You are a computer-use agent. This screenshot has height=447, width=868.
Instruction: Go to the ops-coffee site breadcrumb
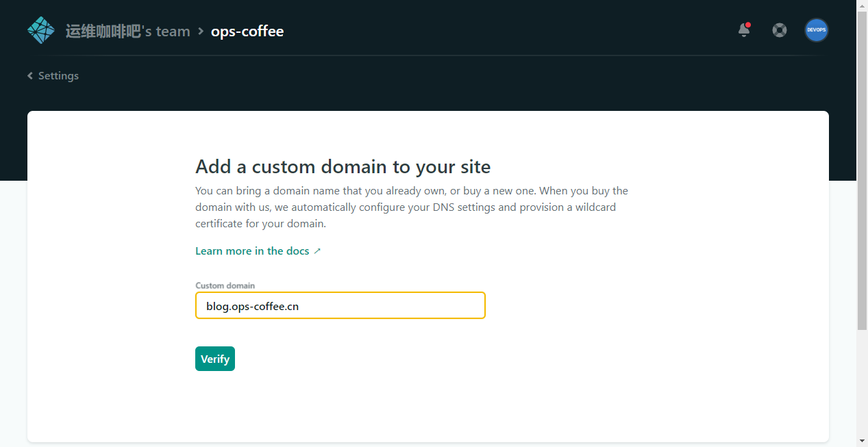click(x=247, y=31)
